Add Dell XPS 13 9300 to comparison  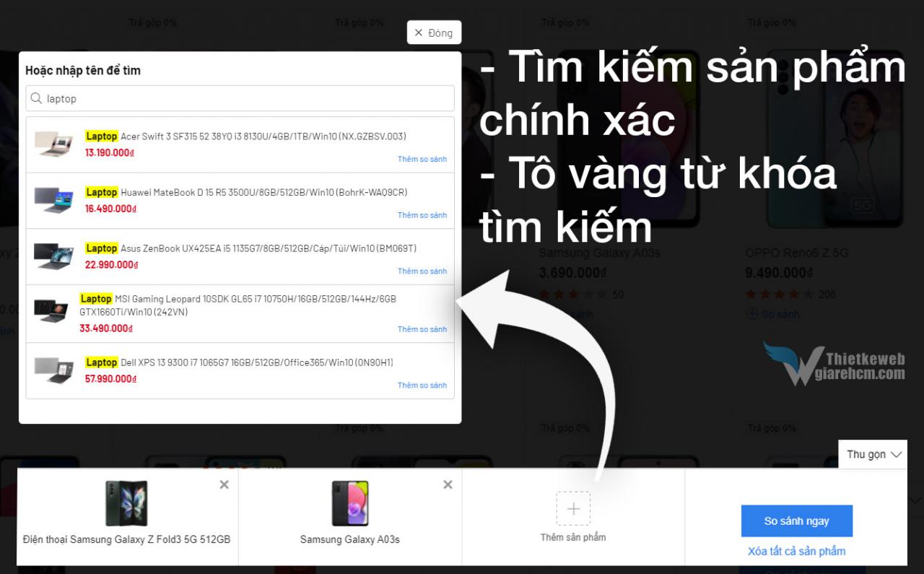pos(422,386)
